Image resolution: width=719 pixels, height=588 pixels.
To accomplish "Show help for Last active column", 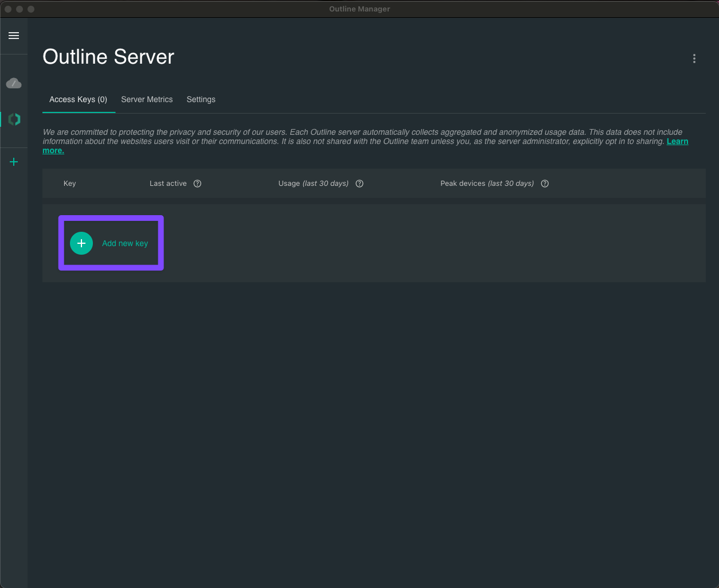I will tap(197, 184).
